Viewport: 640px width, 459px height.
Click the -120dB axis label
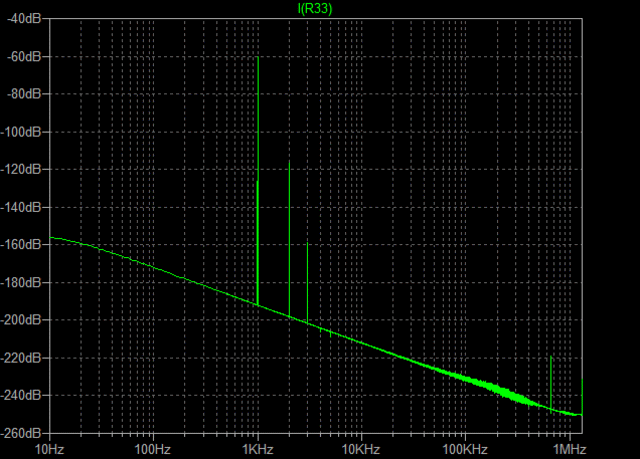[x=21, y=169]
